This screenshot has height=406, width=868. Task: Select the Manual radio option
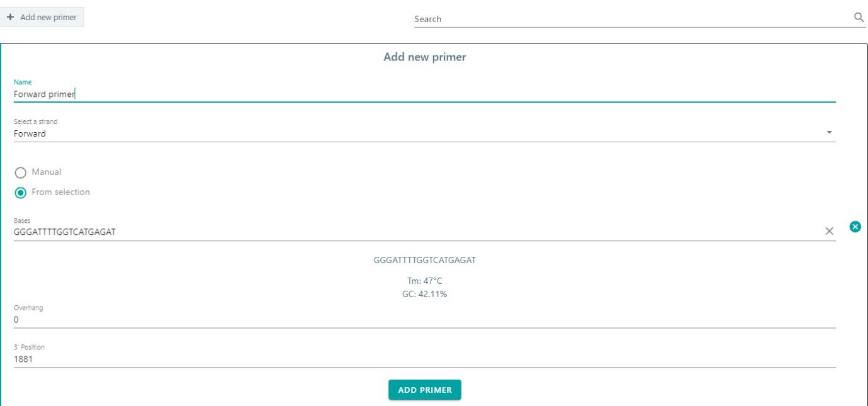(20, 172)
